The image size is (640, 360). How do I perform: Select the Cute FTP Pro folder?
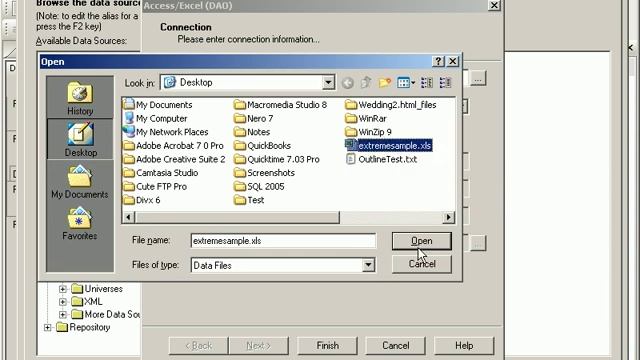[156, 187]
